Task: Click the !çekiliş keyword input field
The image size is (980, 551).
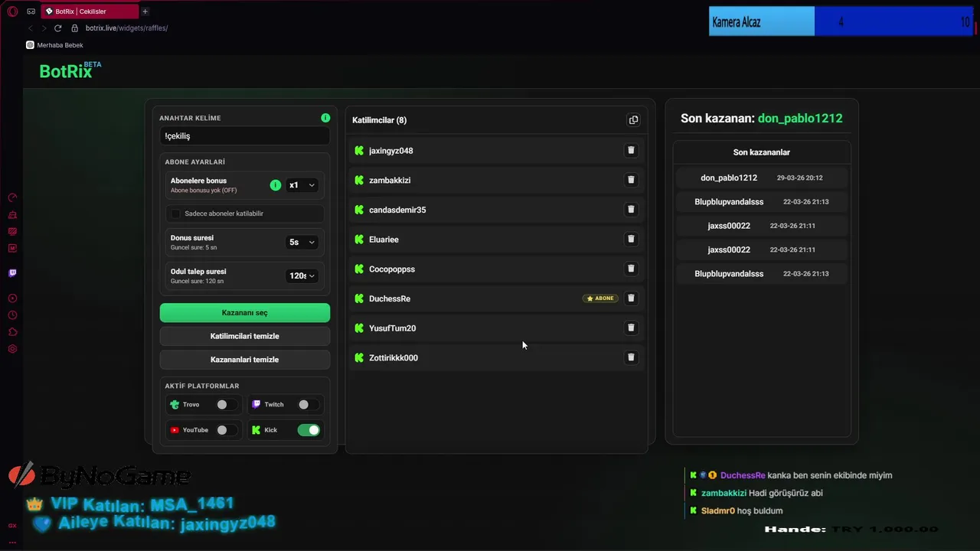Action: pyautogui.click(x=245, y=135)
